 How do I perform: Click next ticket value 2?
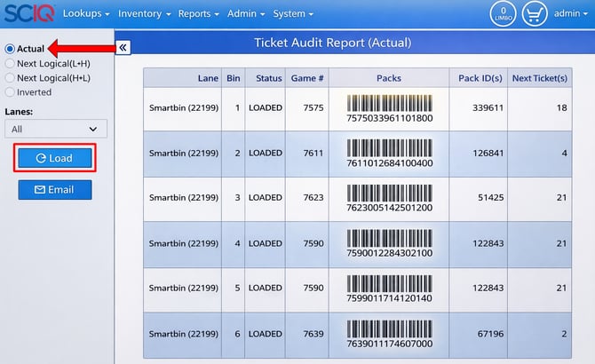coord(564,334)
